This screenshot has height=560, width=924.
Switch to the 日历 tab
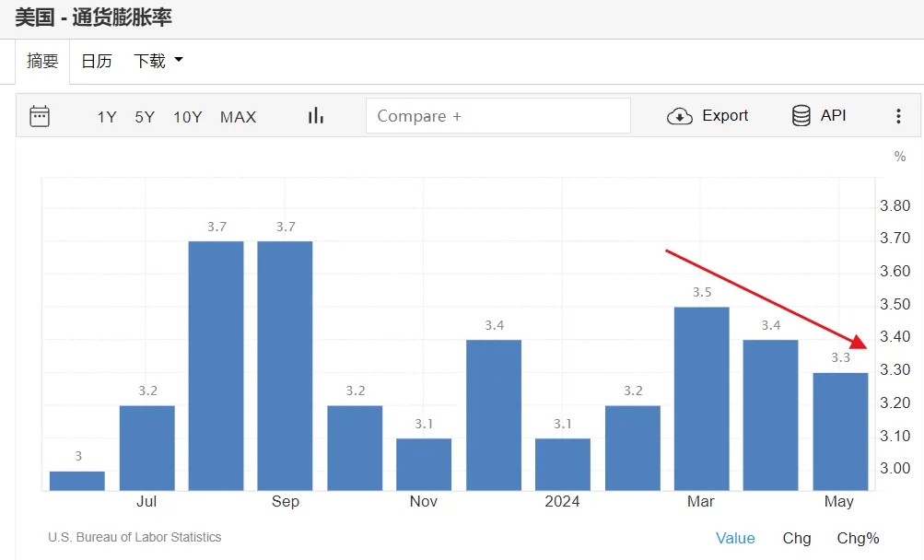point(97,62)
